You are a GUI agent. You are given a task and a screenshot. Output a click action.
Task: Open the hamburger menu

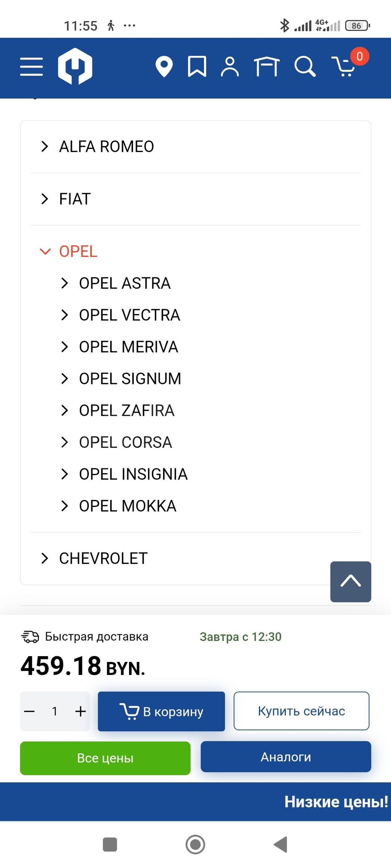[31, 66]
